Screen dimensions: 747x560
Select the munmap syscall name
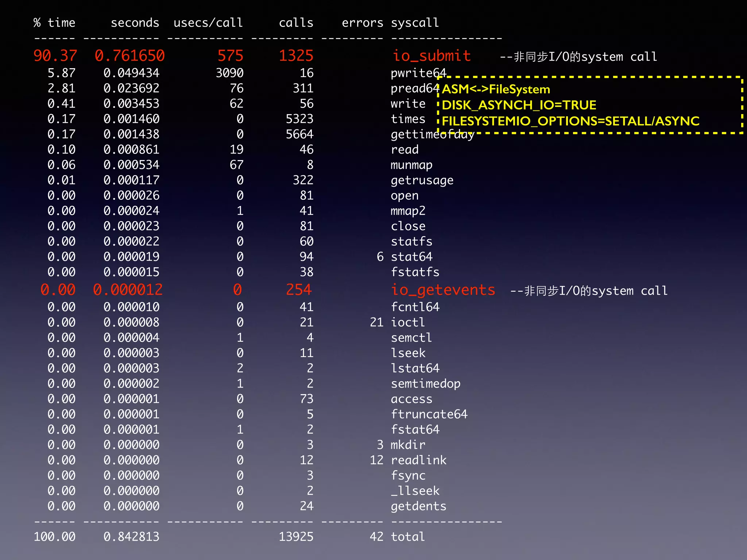point(411,165)
